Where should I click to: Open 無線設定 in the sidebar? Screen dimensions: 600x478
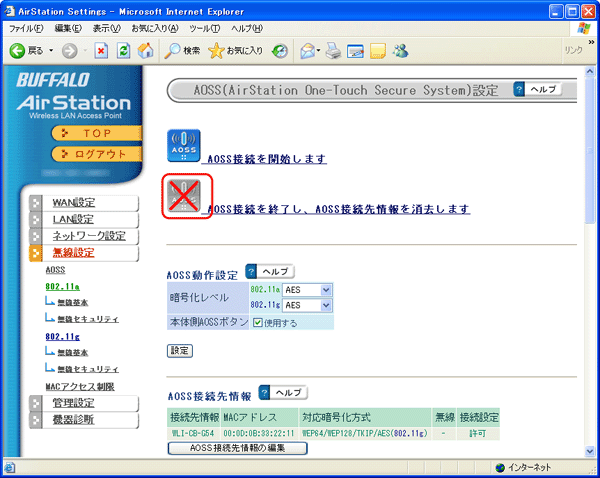click(x=73, y=253)
